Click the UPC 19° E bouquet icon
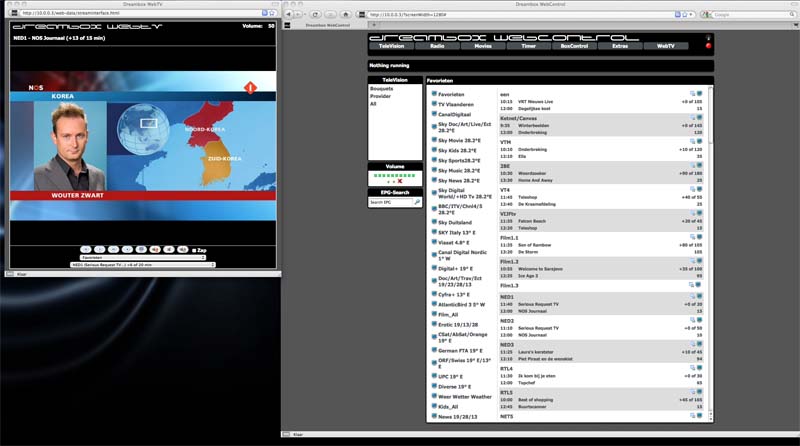800x446 pixels. 434,376
